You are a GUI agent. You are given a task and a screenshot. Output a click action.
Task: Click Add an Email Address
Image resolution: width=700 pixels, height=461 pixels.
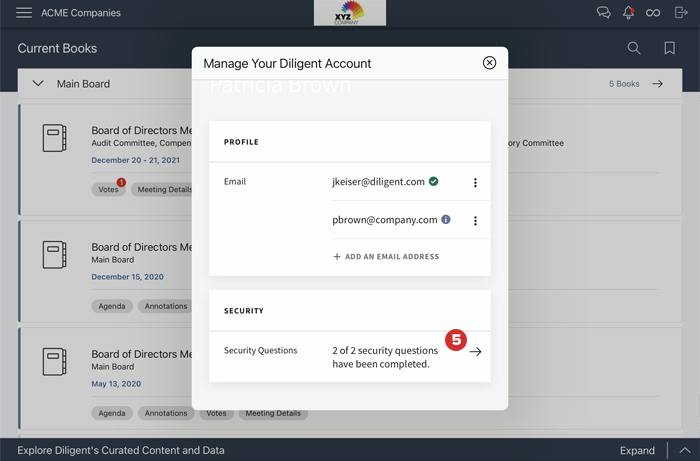(x=386, y=257)
